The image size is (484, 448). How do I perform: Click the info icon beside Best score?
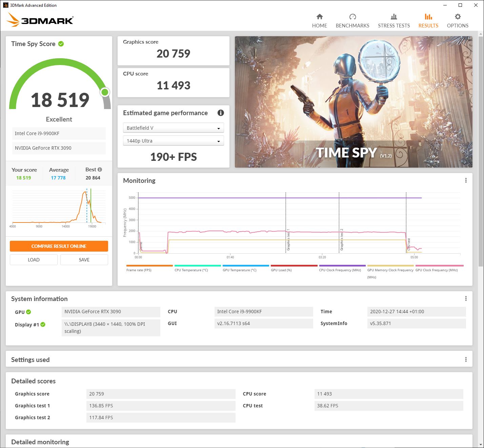pos(100,169)
